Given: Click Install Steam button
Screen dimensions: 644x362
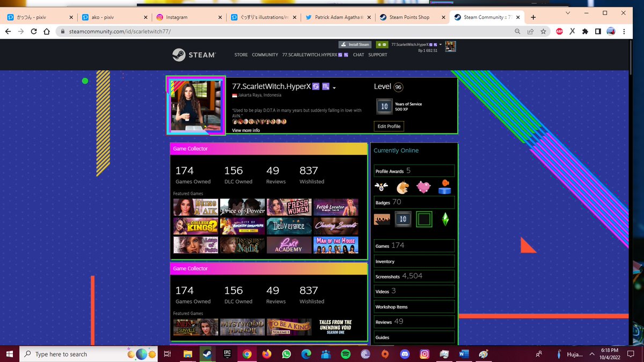Looking at the screenshot, I should click(x=355, y=45).
